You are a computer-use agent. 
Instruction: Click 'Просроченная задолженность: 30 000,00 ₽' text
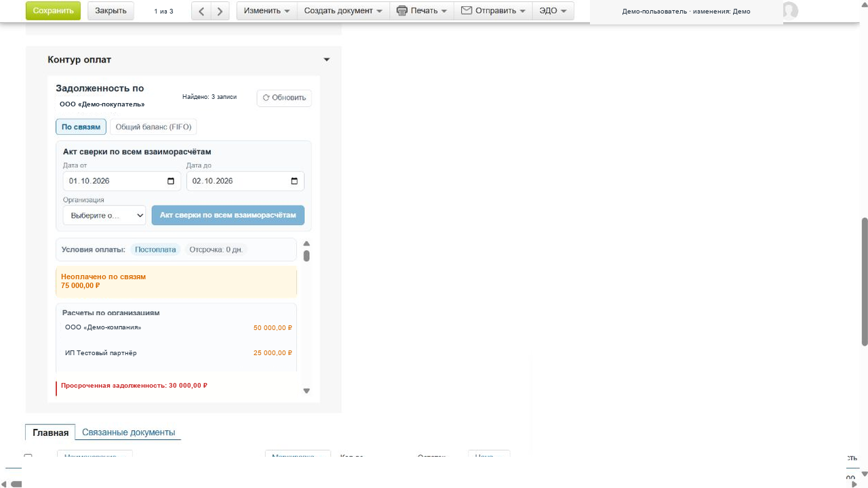point(134,386)
